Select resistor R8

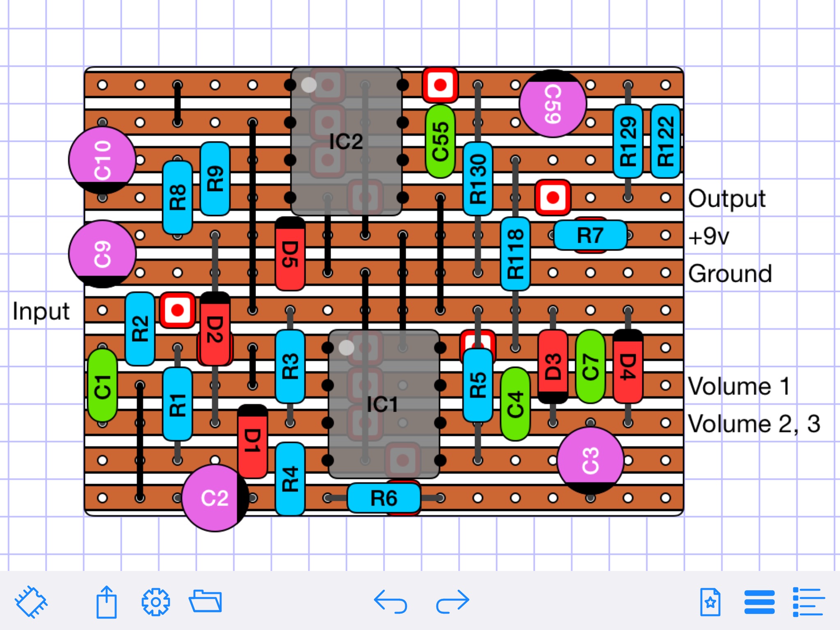coord(178,198)
